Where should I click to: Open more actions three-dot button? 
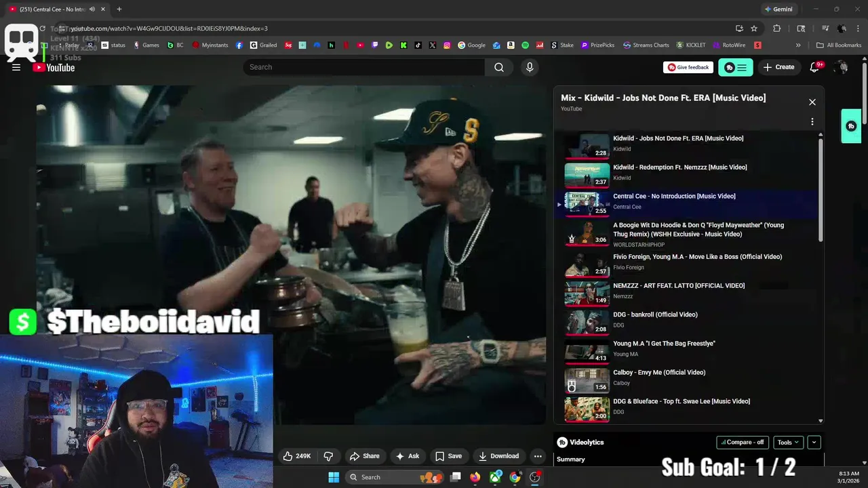tap(538, 456)
